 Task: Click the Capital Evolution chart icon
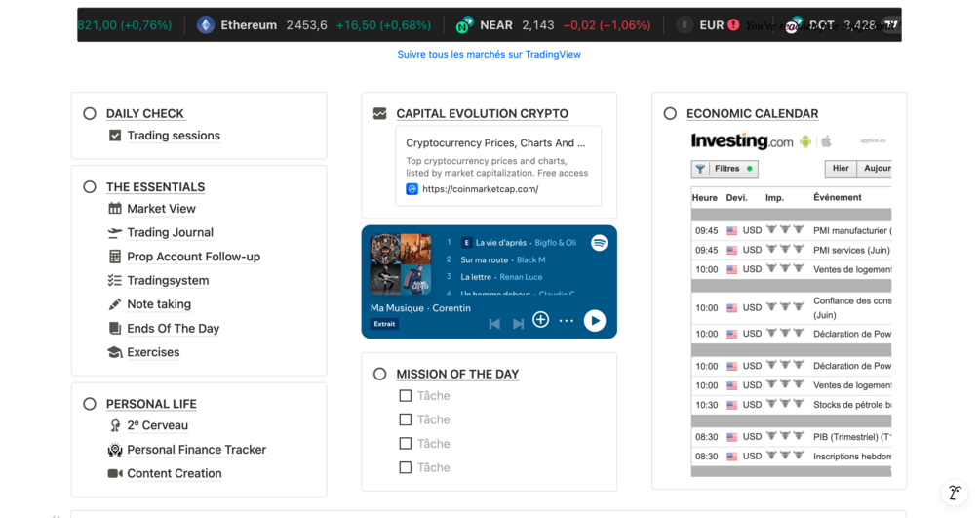click(x=379, y=113)
